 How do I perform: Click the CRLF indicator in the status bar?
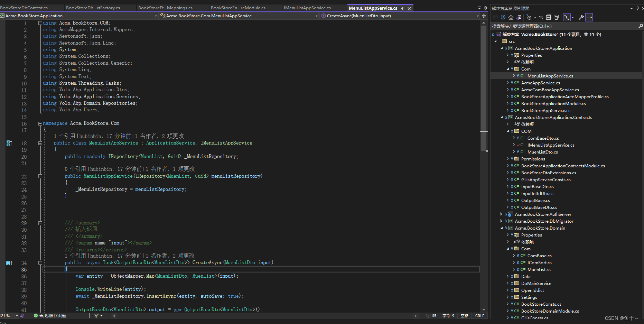pos(480,316)
